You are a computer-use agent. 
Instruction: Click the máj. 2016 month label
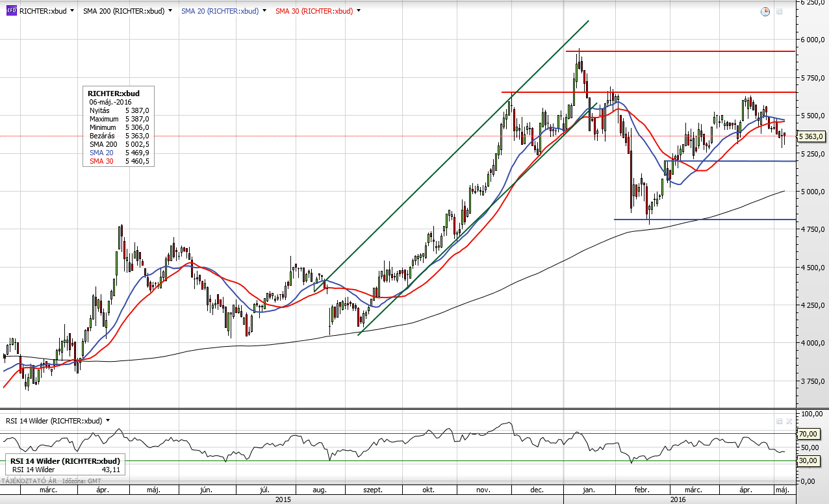click(782, 490)
